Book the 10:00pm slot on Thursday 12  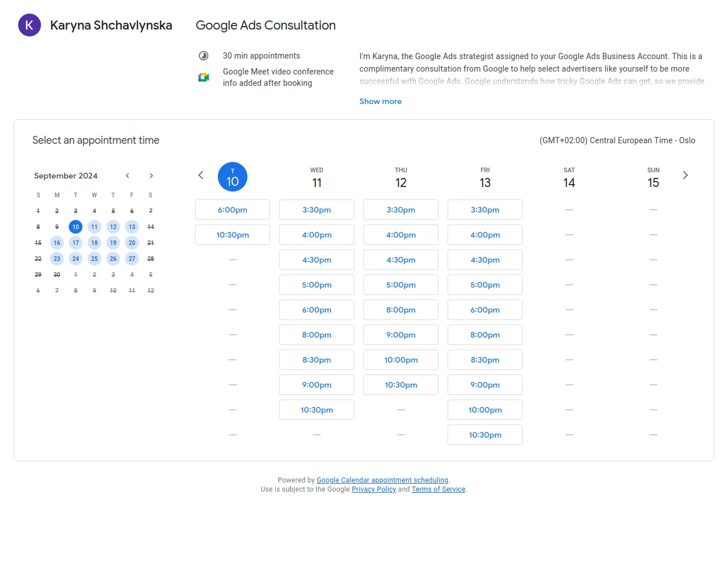pos(401,360)
